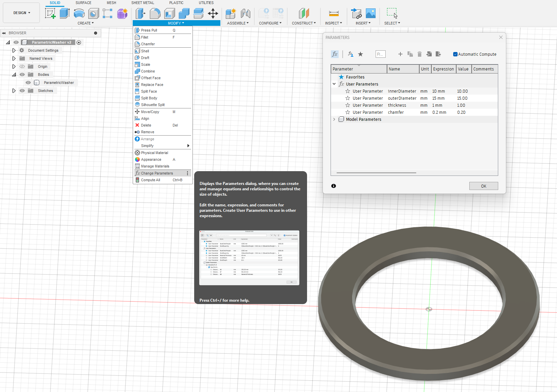Click the import parameters icon
The width and height of the screenshot is (557, 392).
click(x=429, y=54)
